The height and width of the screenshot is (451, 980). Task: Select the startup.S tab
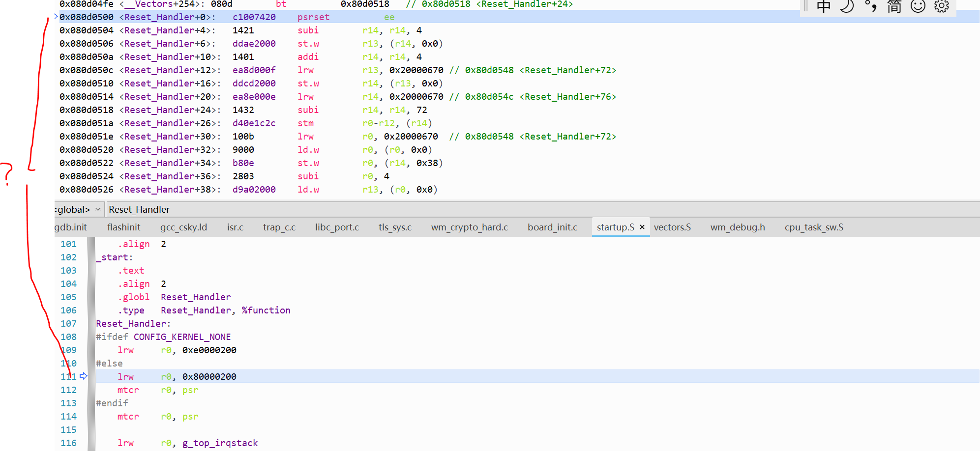click(x=615, y=227)
